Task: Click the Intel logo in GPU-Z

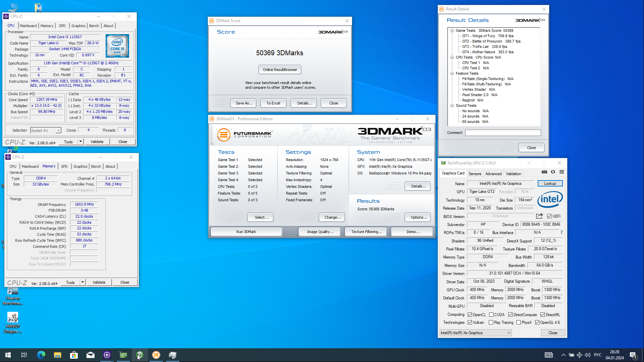Action: 550,200
